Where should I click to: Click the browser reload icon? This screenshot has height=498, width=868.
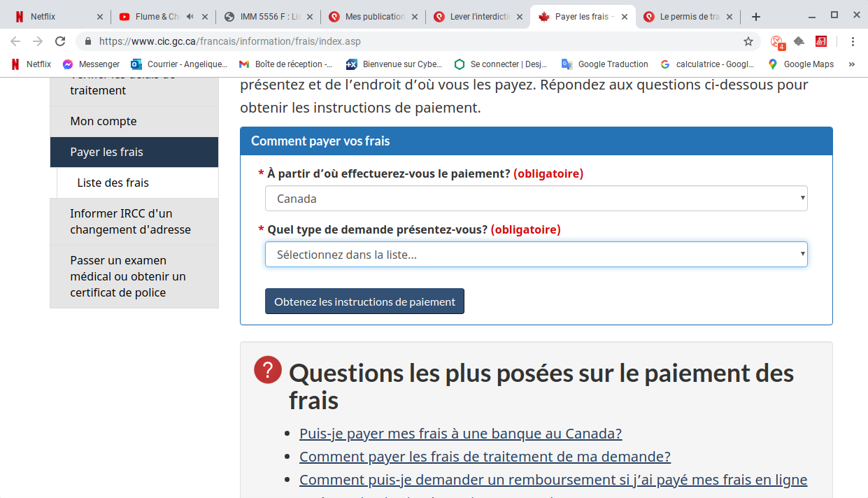click(x=60, y=41)
